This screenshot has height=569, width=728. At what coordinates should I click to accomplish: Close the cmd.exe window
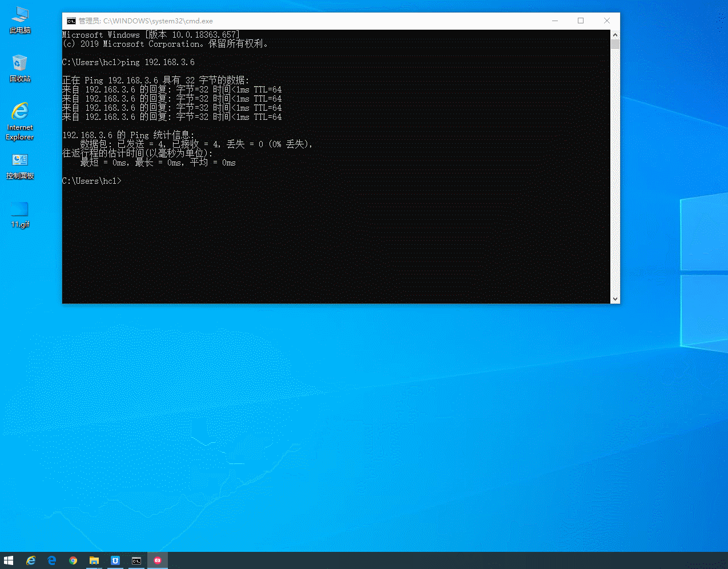click(x=607, y=21)
